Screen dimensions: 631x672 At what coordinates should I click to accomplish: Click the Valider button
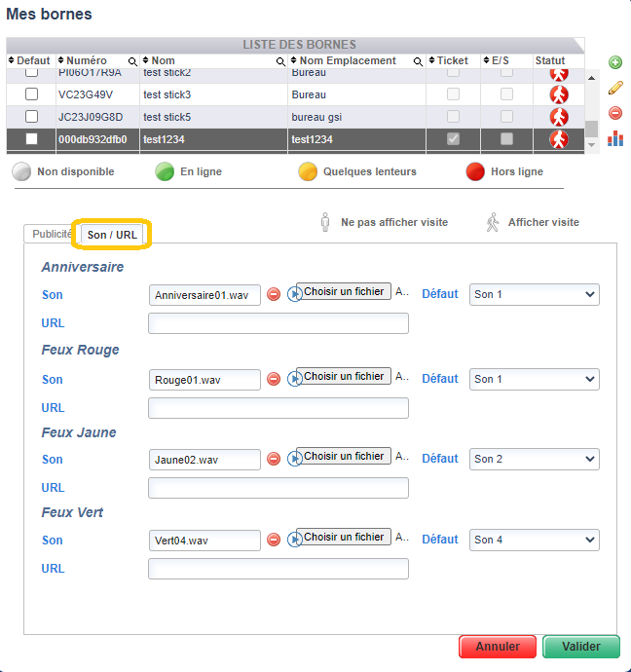[581, 647]
